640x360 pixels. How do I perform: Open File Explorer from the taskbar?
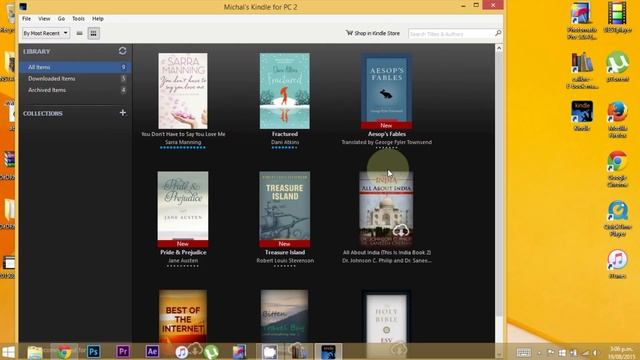click(35, 351)
